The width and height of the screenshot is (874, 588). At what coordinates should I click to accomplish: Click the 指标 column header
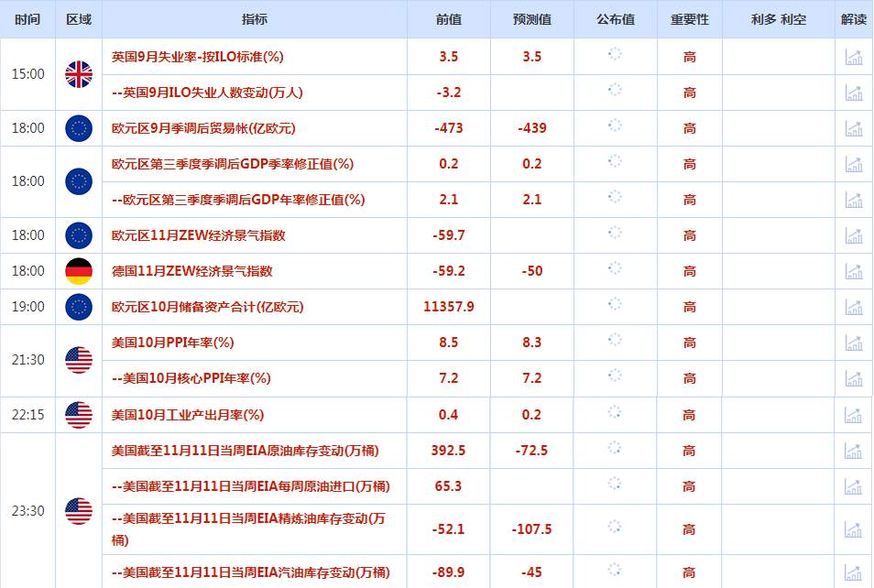point(254,19)
